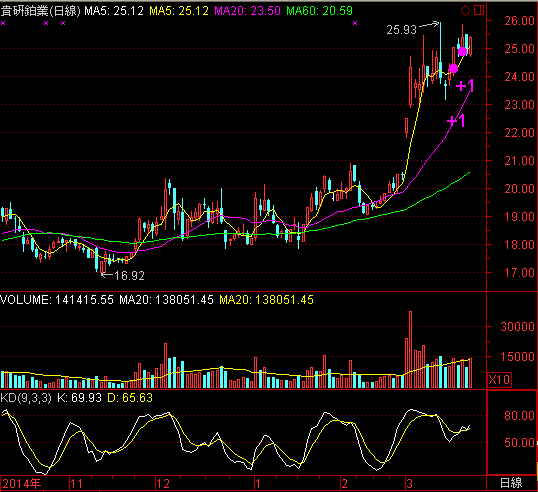This screenshot has width=538, height=492.
Task: Click the upper magenta dot signal near 25.00
Action: click(463, 52)
